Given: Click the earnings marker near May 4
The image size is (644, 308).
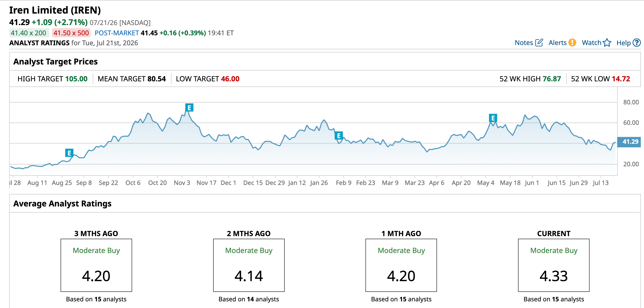Looking at the screenshot, I should click(493, 118).
